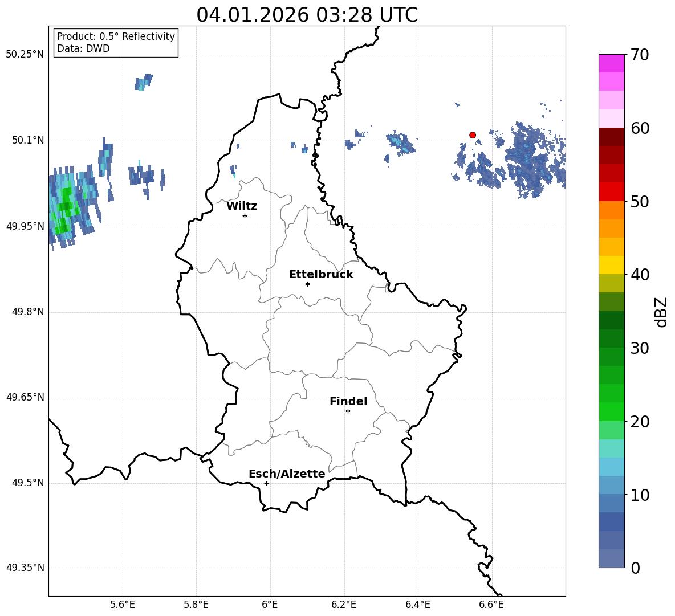Click the 6.2°E longitude label

coord(344,605)
